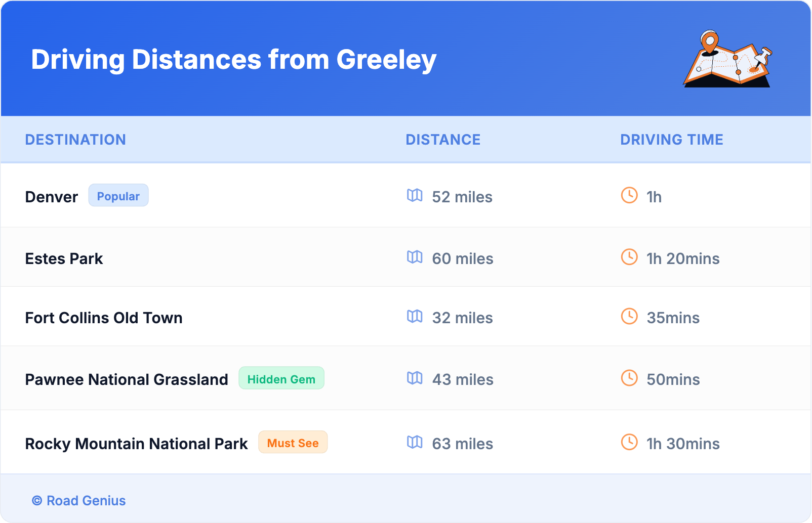The image size is (812, 523).
Task: Click the clock icon beside 50mins
Action: pos(629,378)
